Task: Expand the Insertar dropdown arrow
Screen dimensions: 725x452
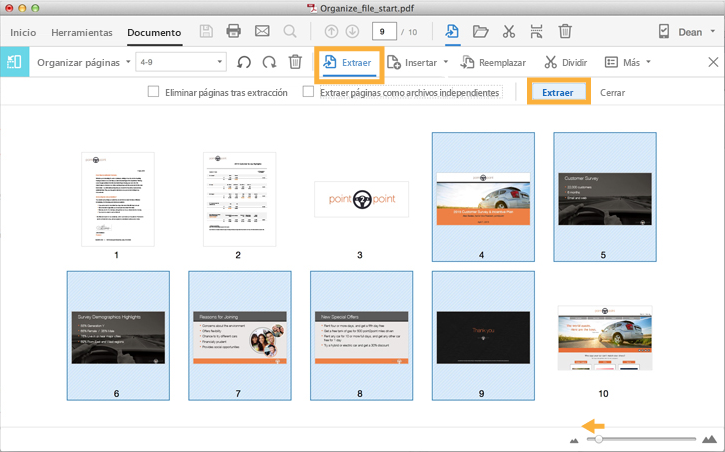Action: [446, 62]
